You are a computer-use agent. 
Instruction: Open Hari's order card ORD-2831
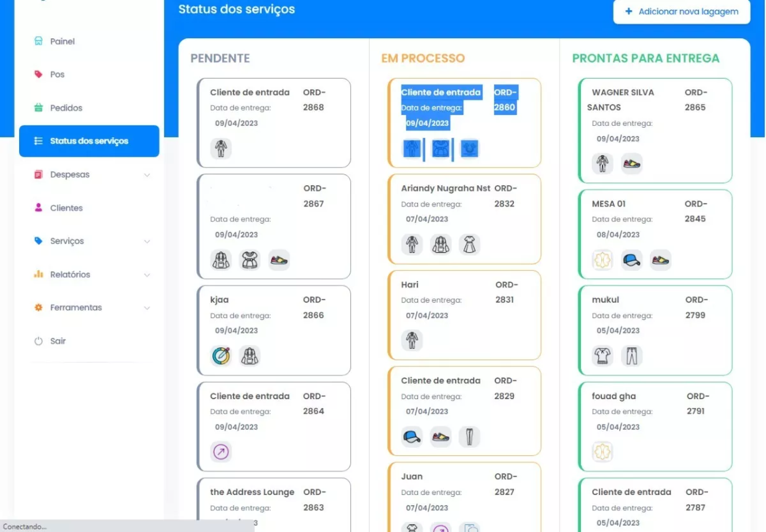[x=464, y=315]
